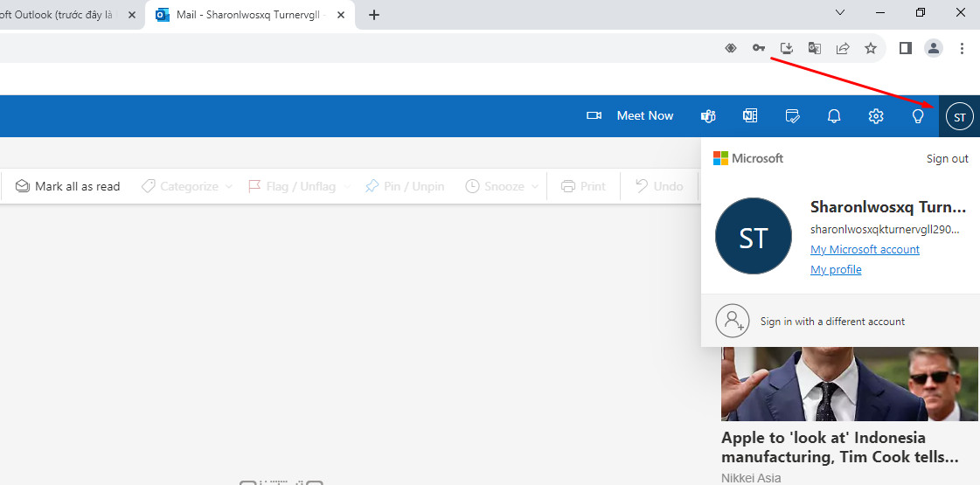
Task: Open OneNote from the Outlook header
Action: pos(750,115)
